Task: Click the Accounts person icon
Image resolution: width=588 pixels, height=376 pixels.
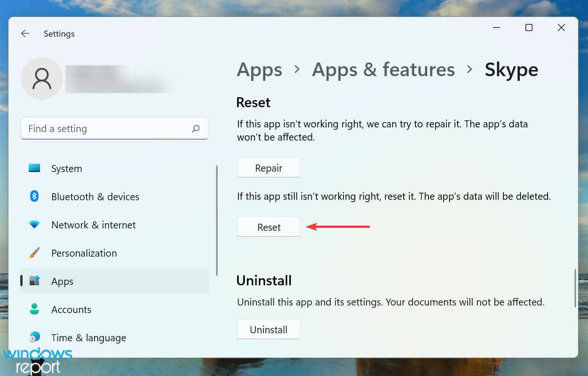Action: pos(34,309)
